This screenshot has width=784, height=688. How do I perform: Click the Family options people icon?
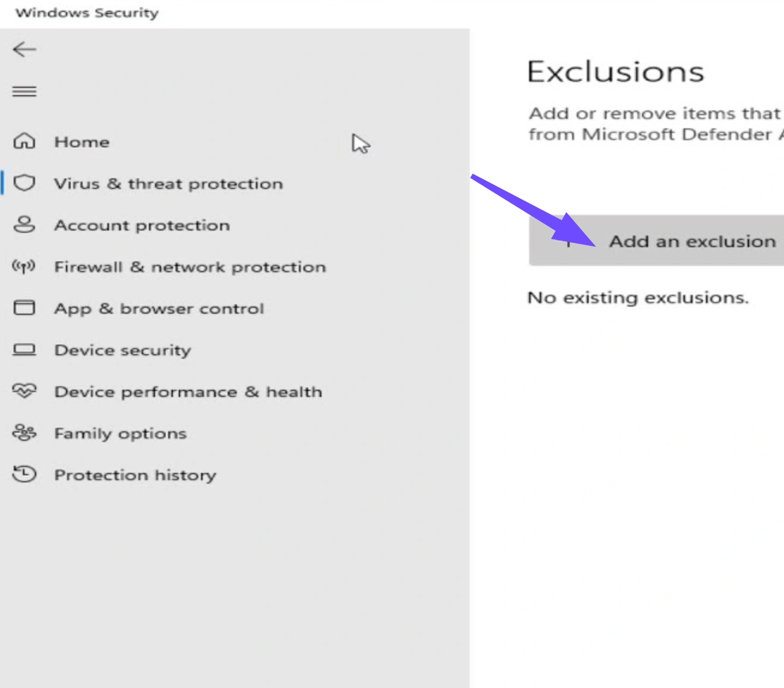pyautogui.click(x=24, y=433)
